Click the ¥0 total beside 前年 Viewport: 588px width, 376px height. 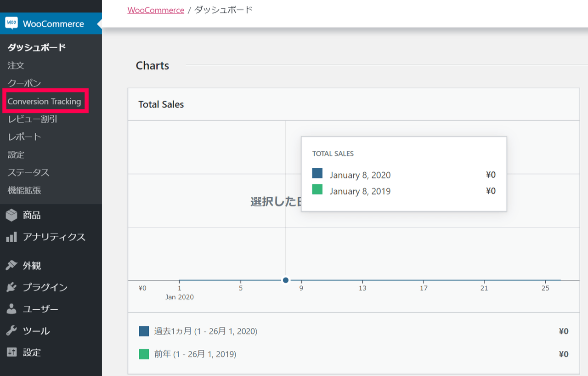[x=564, y=354]
